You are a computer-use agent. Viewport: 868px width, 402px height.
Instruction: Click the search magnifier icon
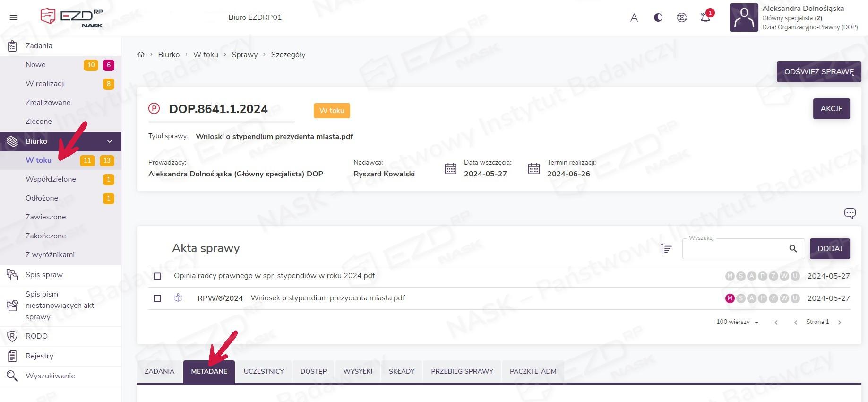coord(793,249)
